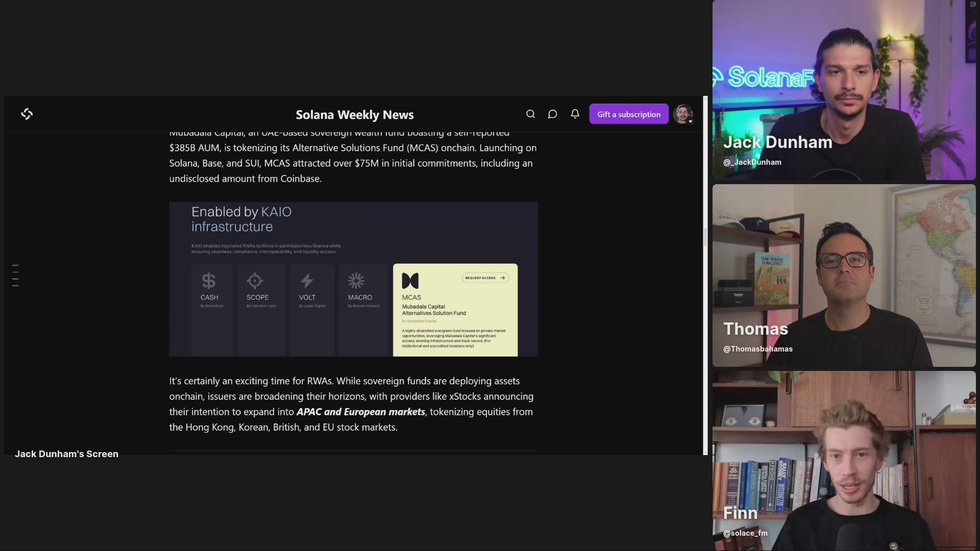The height and width of the screenshot is (551, 980).
Task: Open the notifications bell icon
Action: pyautogui.click(x=575, y=114)
